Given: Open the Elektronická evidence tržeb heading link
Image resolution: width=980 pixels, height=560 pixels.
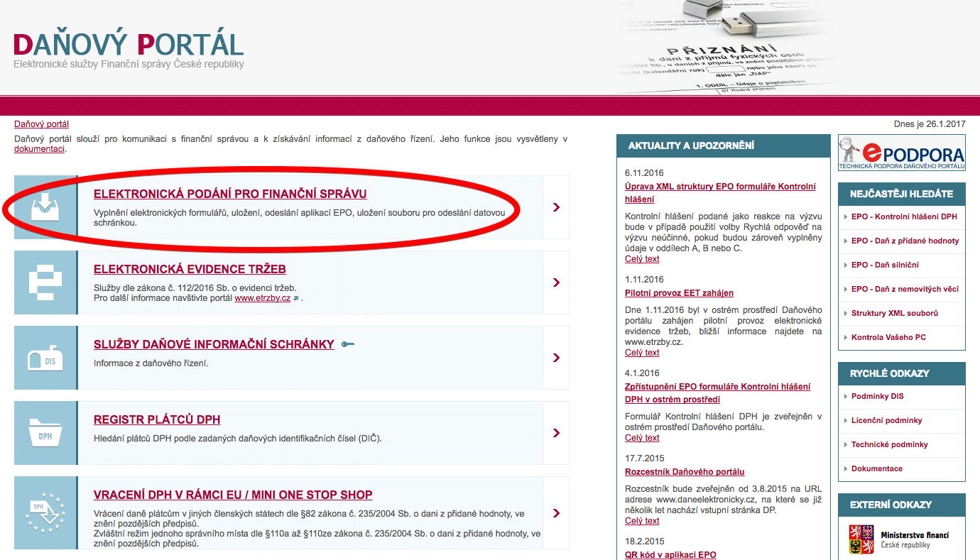Looking at the screenshot, I should (190, 270).
